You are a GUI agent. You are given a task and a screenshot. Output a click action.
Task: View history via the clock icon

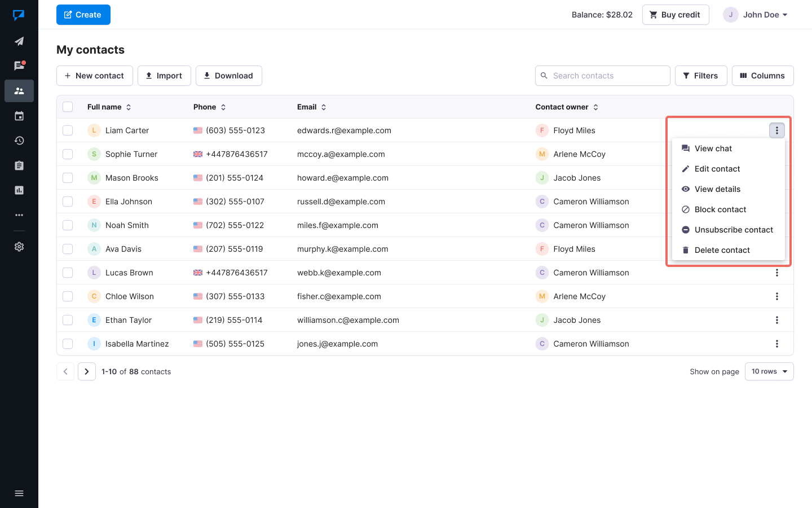pyautogui.click(x=19, y=141)
